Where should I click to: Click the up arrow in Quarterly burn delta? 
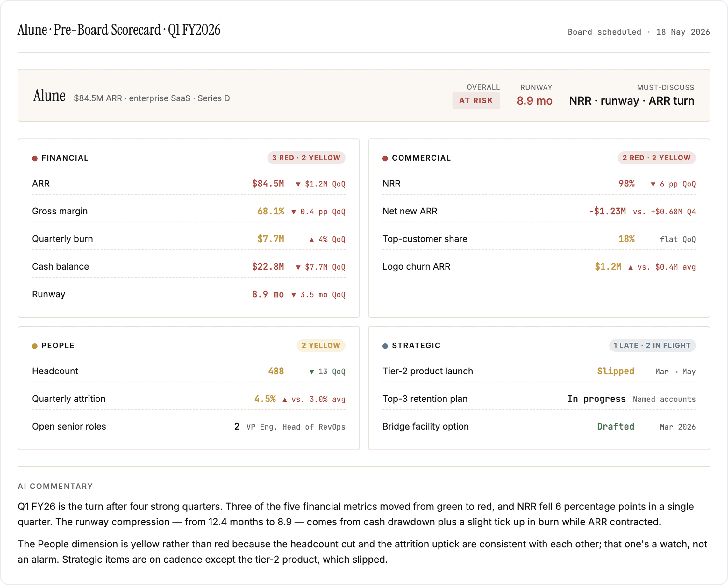tap(312, 240)
